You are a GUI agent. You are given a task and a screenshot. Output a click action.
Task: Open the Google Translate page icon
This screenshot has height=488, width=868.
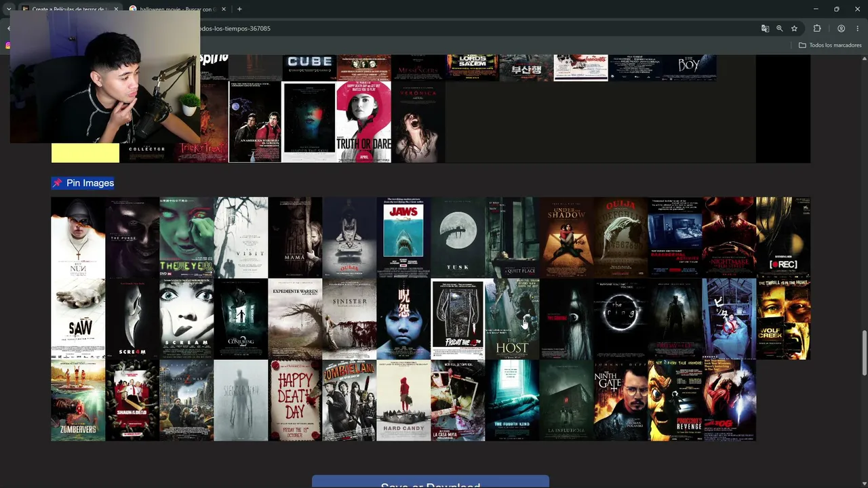click(x=765, y=28)
